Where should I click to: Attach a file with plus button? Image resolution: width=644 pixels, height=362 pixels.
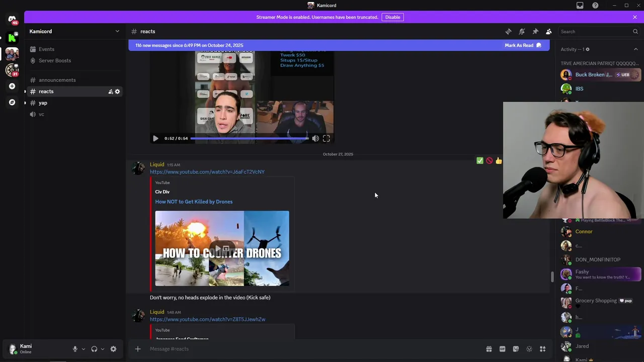coord(137,349)
